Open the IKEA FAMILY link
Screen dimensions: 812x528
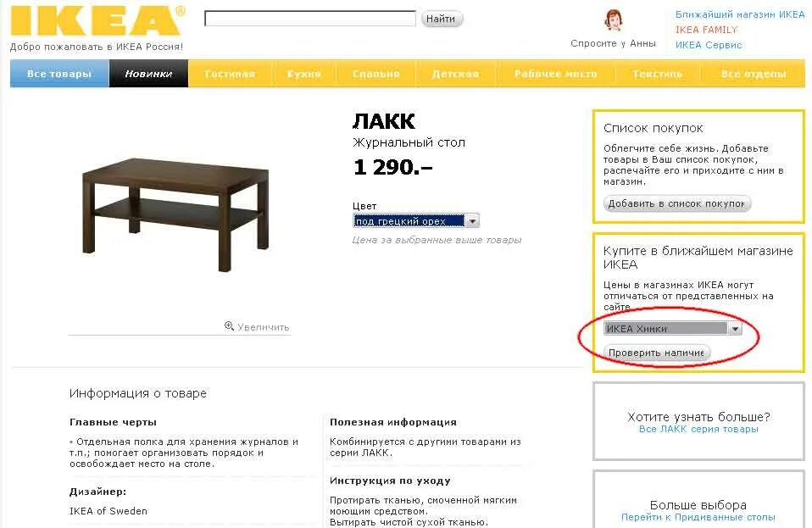pos(706,30)
